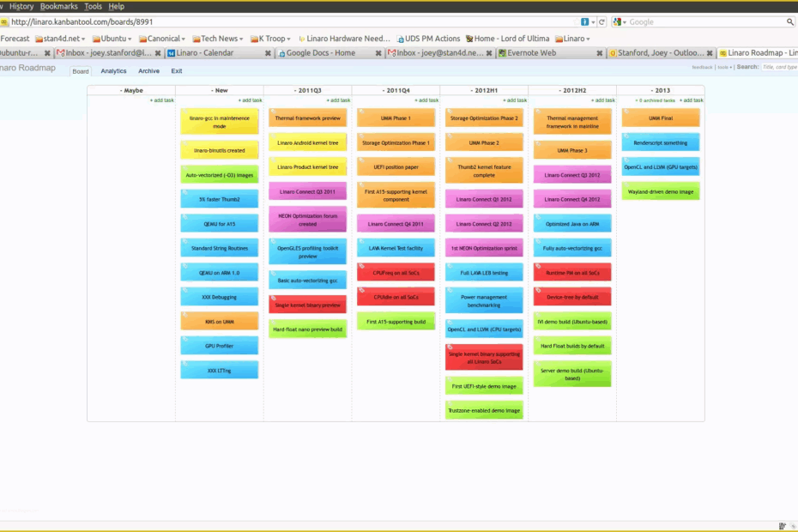The width and height of the screenshot is (798, 532).
Task: Select the green Wayland-driven demo image card
Action: (660, 191)
